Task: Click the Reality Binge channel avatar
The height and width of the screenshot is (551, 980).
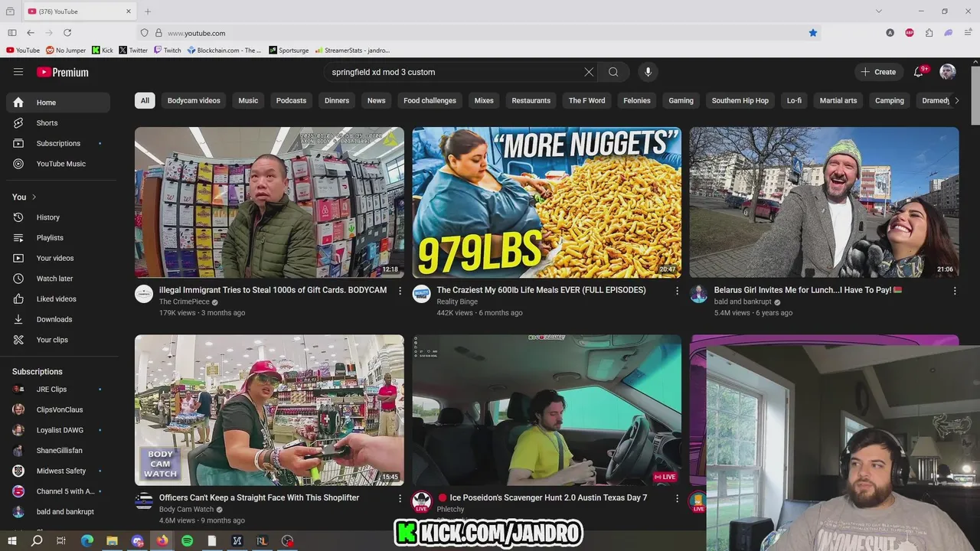Action: tap(421, 294)
